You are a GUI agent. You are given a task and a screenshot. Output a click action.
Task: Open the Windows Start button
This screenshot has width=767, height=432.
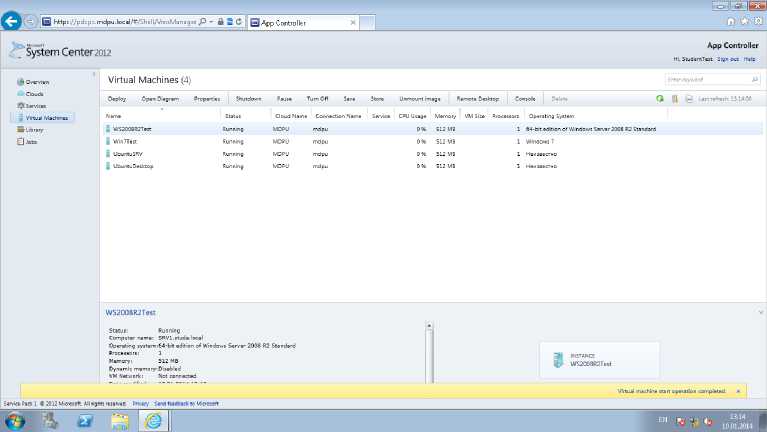coord(15,421)
